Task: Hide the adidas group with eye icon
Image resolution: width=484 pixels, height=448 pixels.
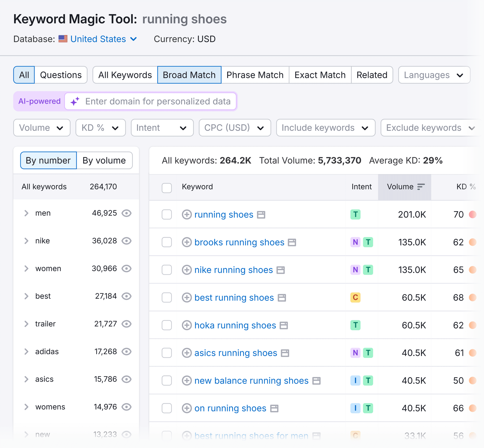Action: click(127, 352)
